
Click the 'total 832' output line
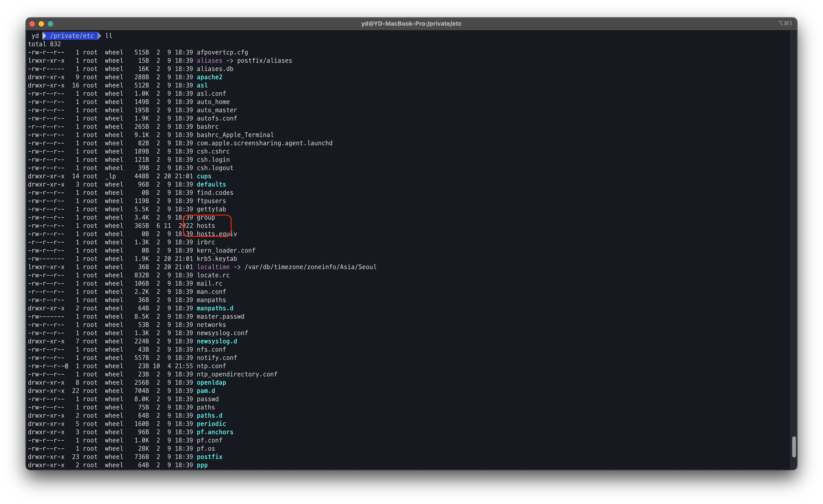point(45,44)
